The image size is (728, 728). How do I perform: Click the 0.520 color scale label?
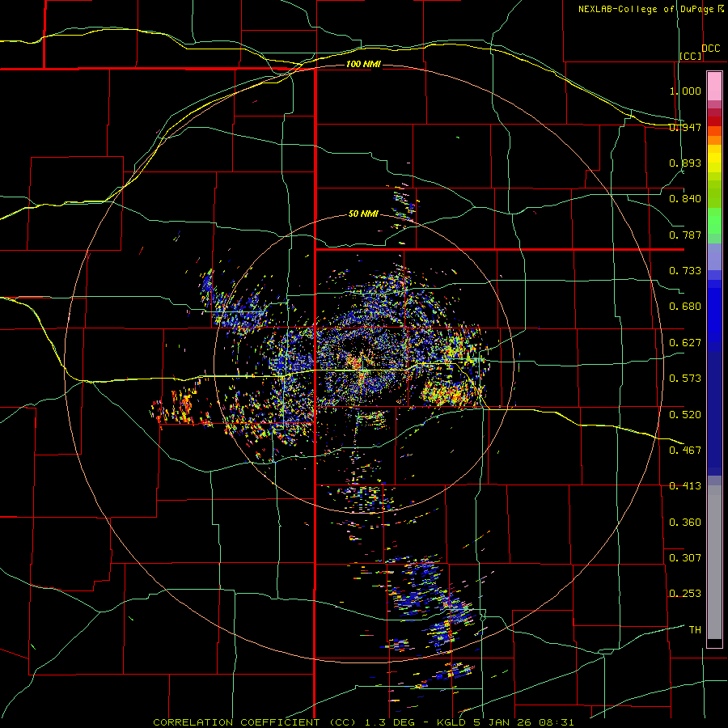685,415
